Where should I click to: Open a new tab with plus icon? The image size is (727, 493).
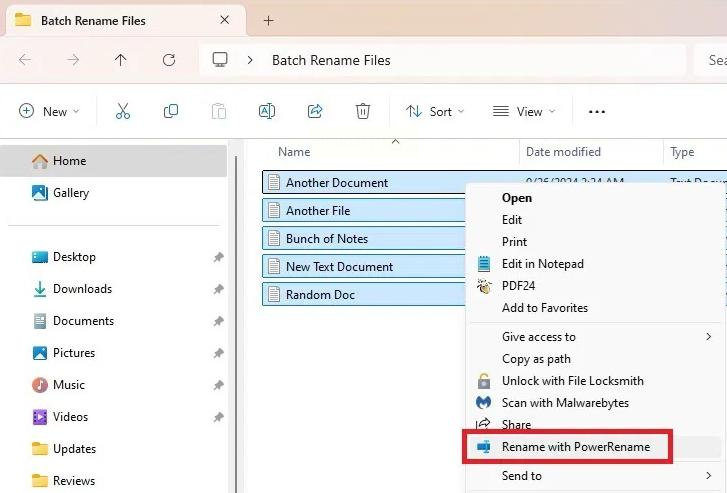pyautogui.click(x=268, y=20)
